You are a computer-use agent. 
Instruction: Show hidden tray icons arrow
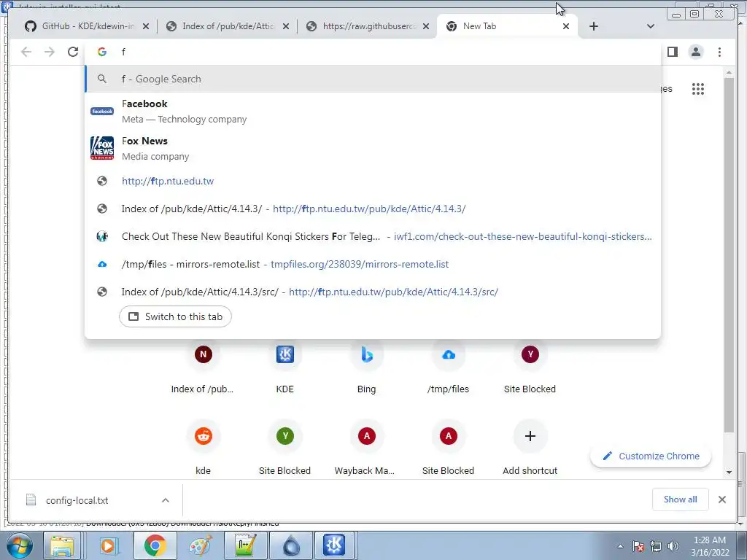620,546
